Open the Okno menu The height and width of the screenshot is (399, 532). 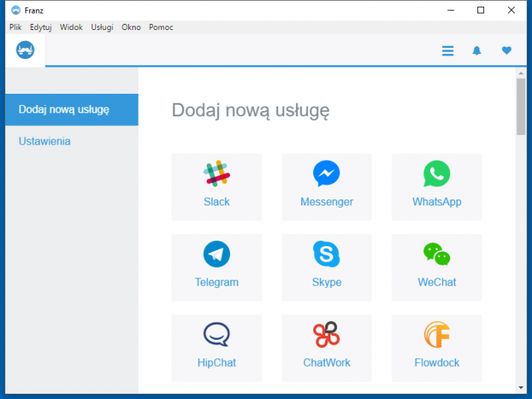(131, 27)
